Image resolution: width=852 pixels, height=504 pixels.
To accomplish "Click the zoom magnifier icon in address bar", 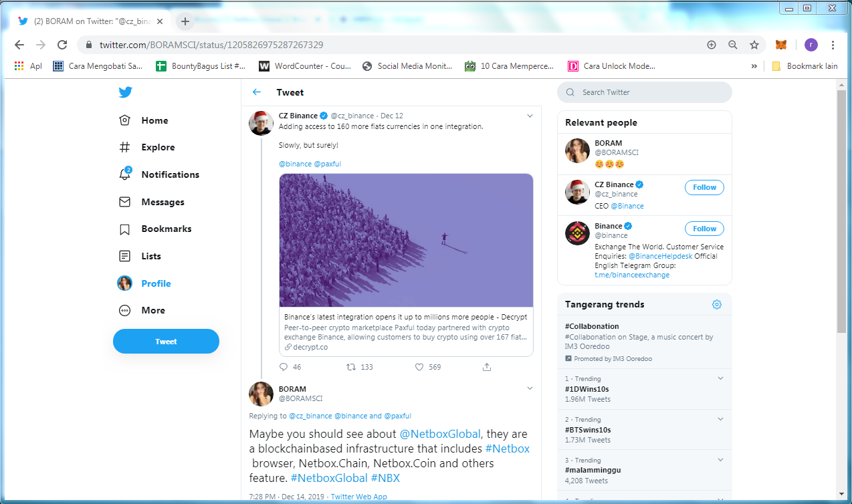I will (x=733, y=45).
